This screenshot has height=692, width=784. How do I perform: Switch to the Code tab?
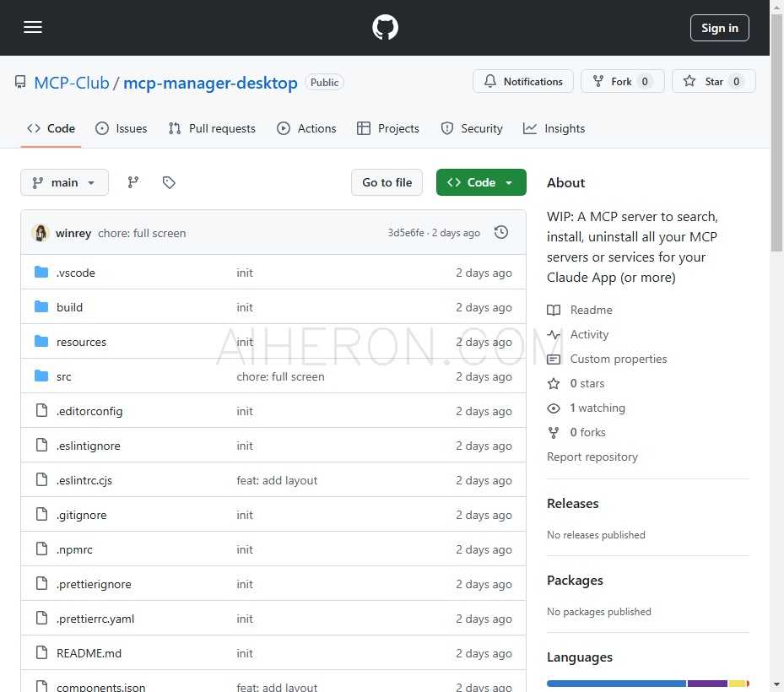tap(51, 128)
